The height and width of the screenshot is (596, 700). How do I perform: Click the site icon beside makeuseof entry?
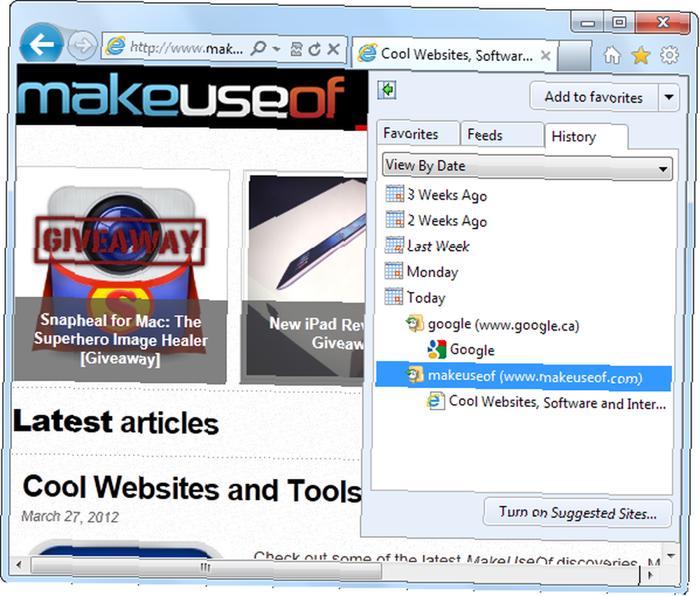[414, 375]
